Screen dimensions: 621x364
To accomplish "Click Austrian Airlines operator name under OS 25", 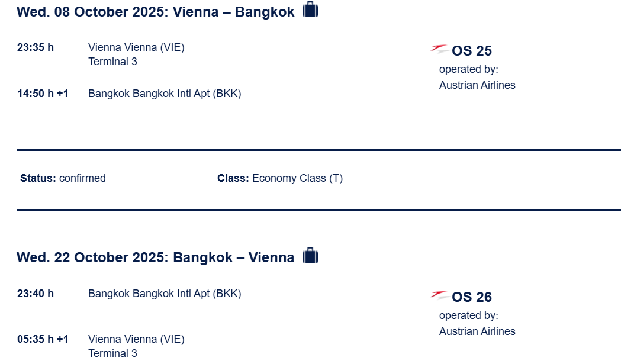I will [x=477, y=85].
